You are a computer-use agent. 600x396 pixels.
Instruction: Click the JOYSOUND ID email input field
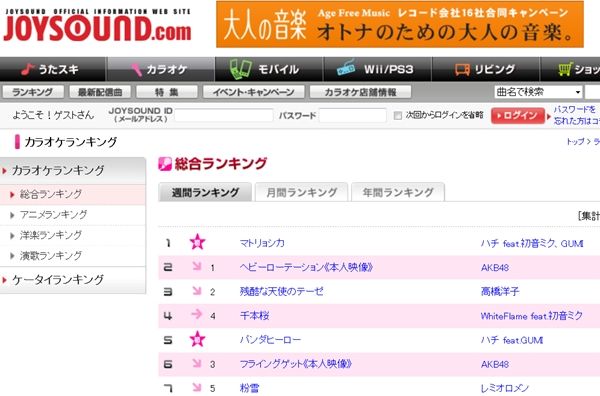tap(224, 116)
